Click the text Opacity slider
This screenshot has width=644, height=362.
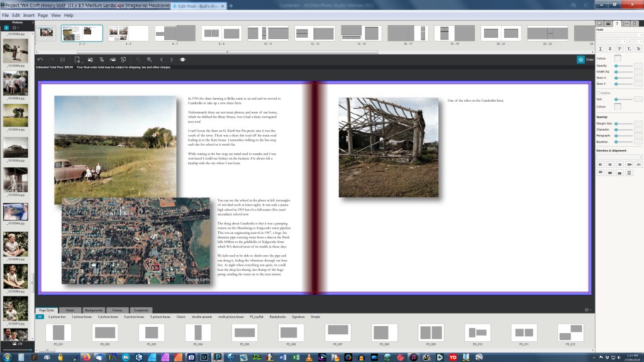click(623, 65)
